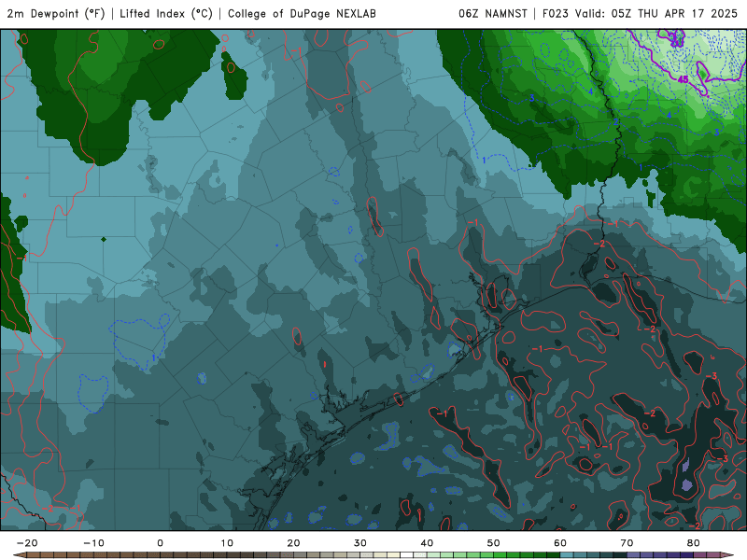
Task: Click the left arrow end of the color bar
Action: [x=20, y=554]
